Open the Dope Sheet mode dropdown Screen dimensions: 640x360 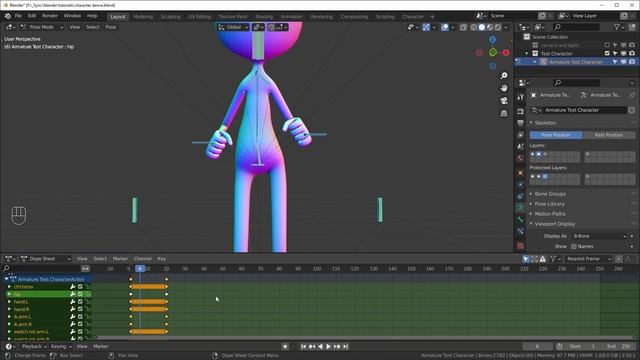45,259
